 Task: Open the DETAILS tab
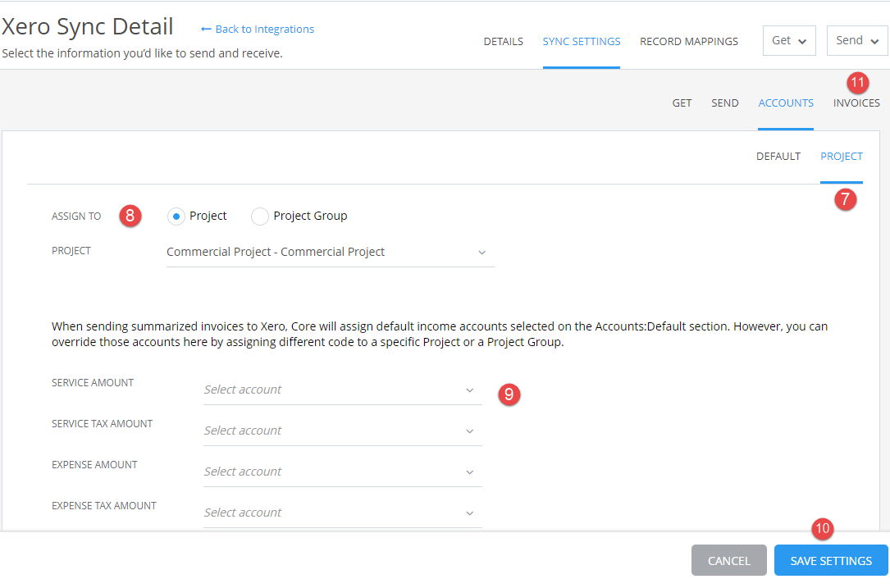[x=503, y=42]
